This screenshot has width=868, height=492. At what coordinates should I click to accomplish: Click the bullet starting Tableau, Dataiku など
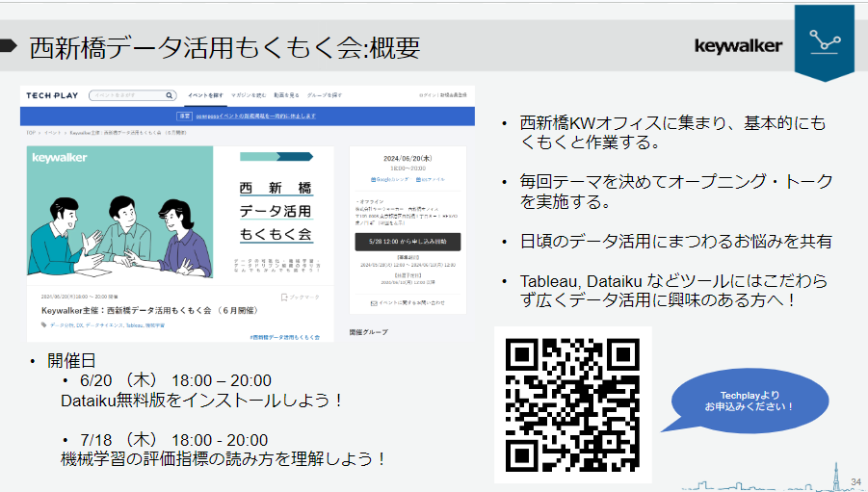673,290
